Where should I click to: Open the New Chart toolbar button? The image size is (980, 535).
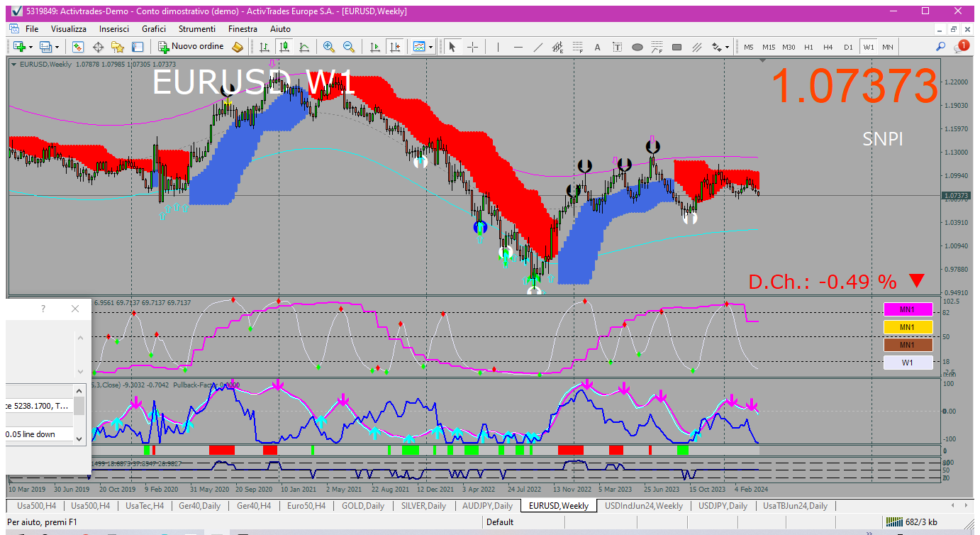click(x=18, y=47)
